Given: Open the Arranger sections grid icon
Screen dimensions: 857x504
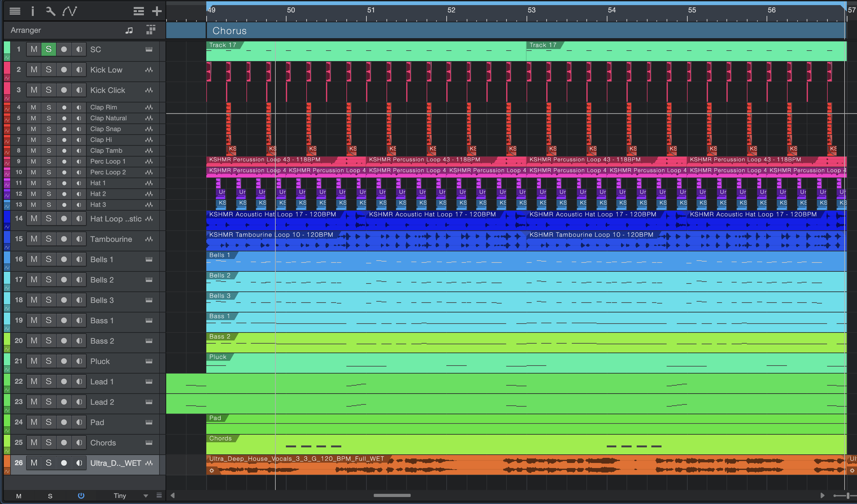Looking at the screenshot, I should 151,30.
